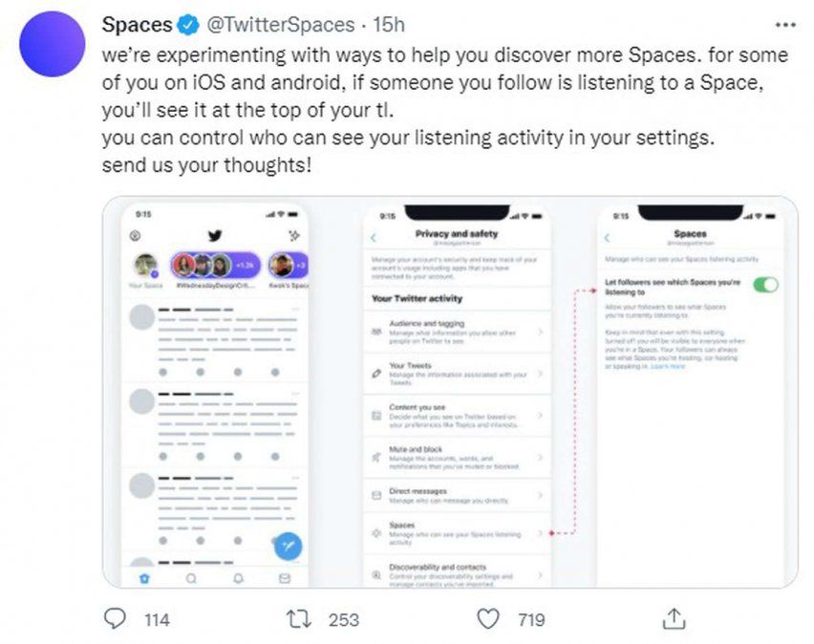Go back from Privacy and safety screen
814x644 pixels.
tap(374, 237)
